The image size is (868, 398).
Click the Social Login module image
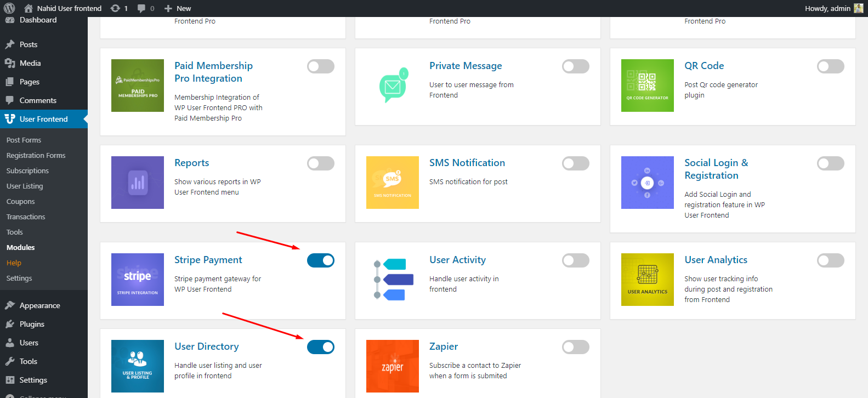(648, 183)
